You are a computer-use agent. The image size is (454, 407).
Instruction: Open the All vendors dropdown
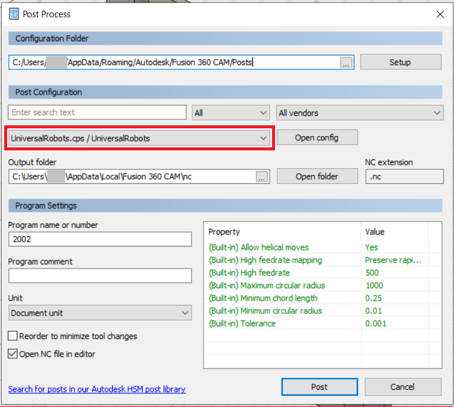click(x=360, y=113)
